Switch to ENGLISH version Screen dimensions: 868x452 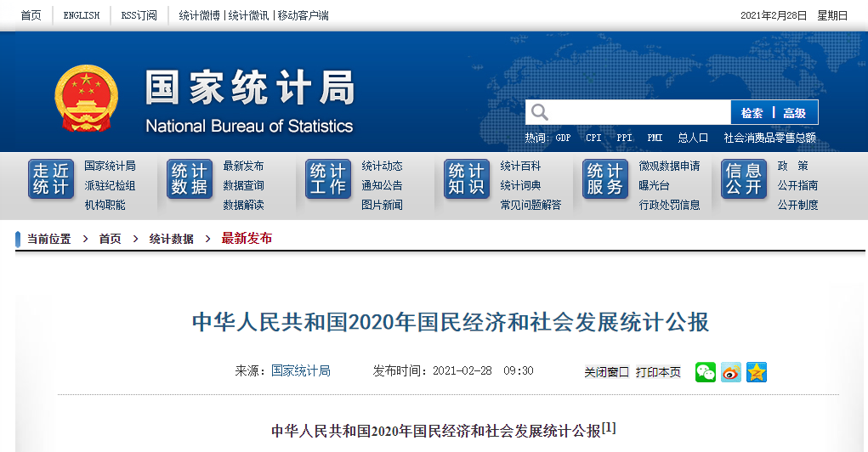(x=82, y=15)
